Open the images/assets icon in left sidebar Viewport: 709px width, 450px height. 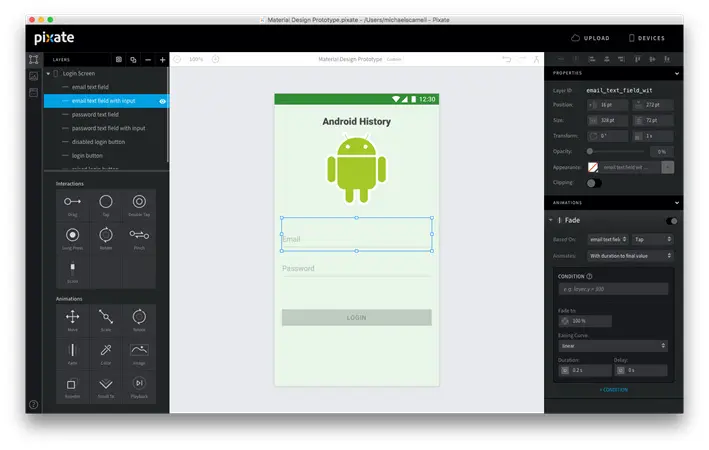(33, 76)
